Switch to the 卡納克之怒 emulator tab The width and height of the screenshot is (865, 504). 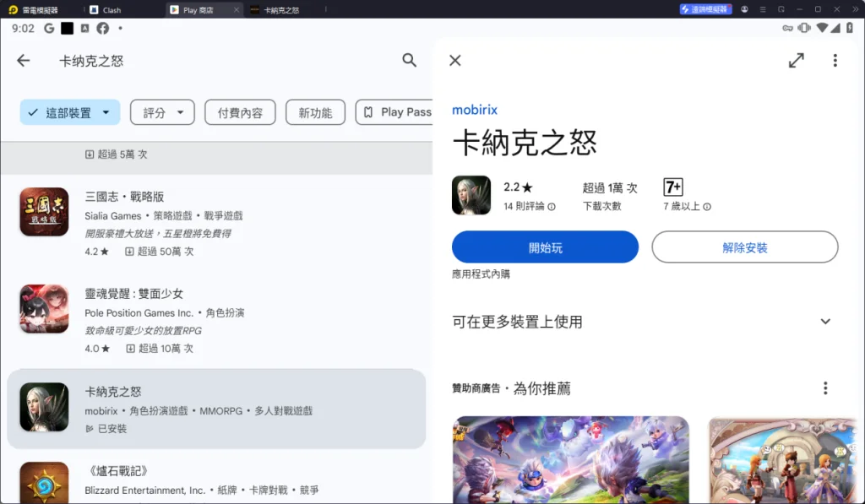click(x=281, y=10)
